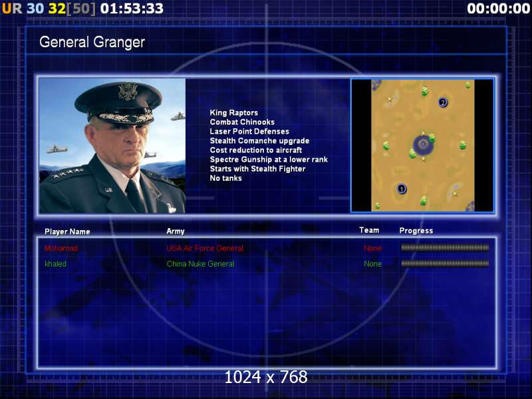Click 'No tanks' feature text

pyautogui.click(x=225, y=178)
